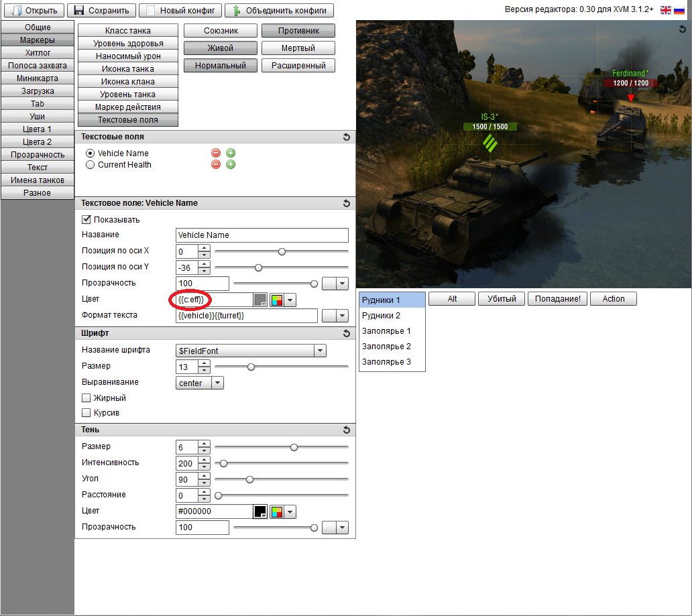The image size is (692, 616).
Task: Open the black shadow color swatch
Action: pyautogui.click(x=260, y=512)
